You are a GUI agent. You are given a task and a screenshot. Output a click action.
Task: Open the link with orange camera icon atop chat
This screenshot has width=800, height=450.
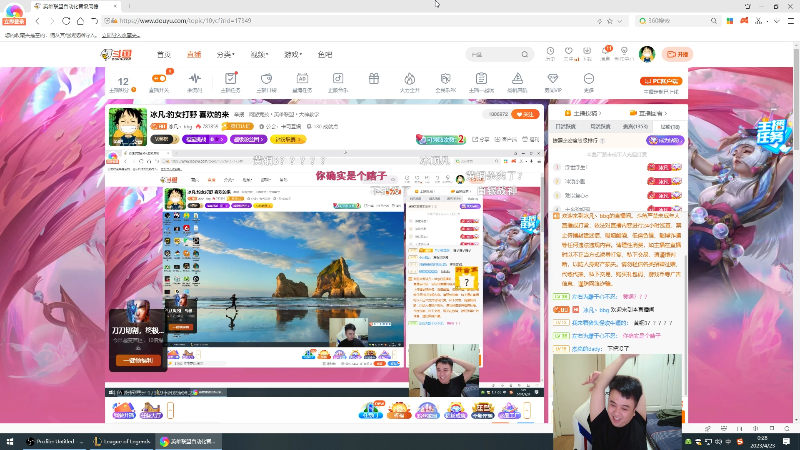point(648,113)
